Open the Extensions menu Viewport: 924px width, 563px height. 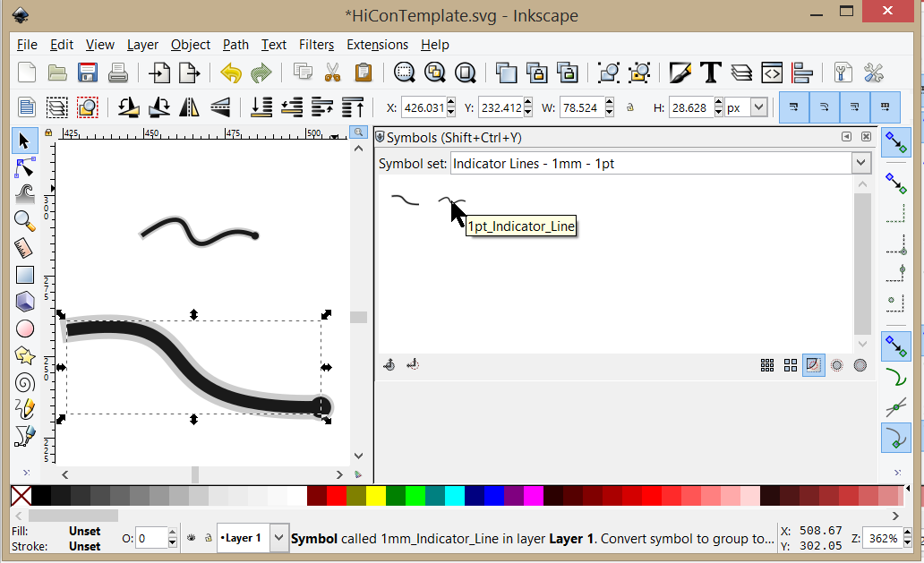(377, 45)
